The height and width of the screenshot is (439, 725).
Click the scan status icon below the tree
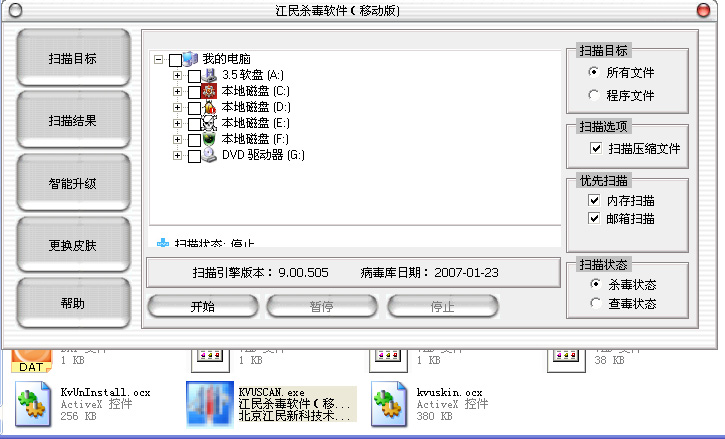click(163, 243)
